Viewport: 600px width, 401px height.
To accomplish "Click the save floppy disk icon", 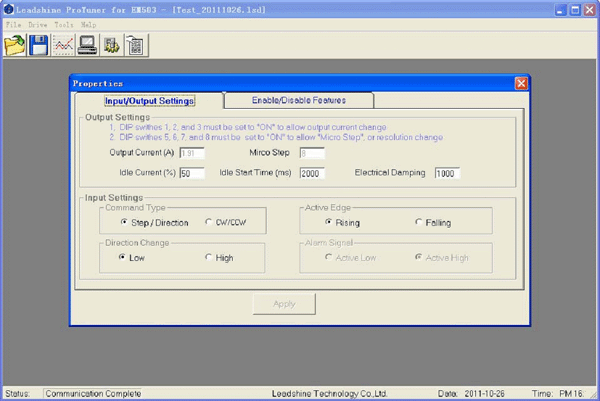I will (x=39, y=44).
